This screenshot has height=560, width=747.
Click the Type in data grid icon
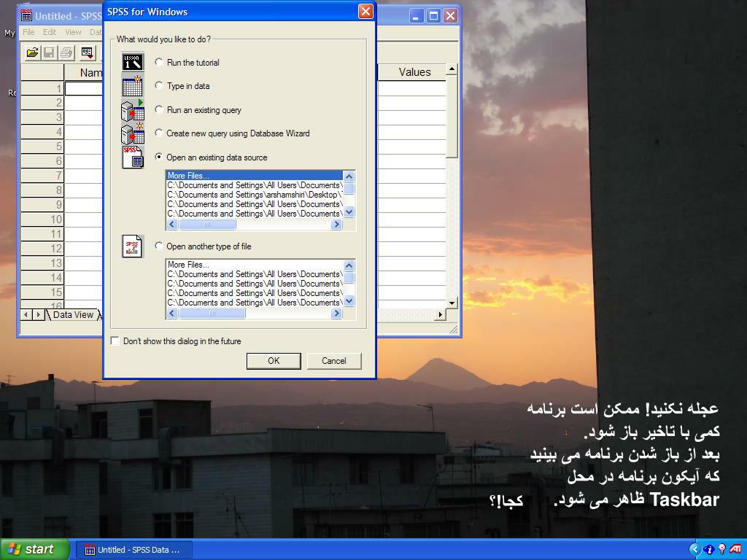coord(133,86)
